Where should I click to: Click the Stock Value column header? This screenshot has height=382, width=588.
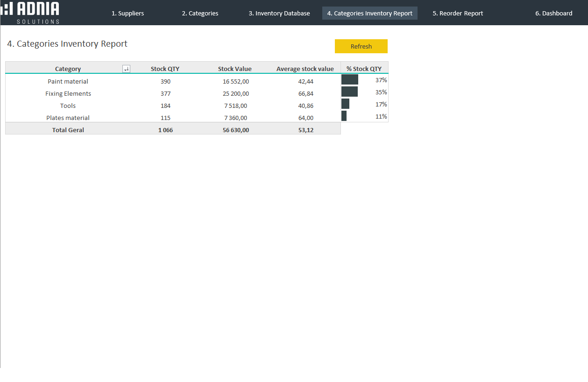(x=234, y=69)
